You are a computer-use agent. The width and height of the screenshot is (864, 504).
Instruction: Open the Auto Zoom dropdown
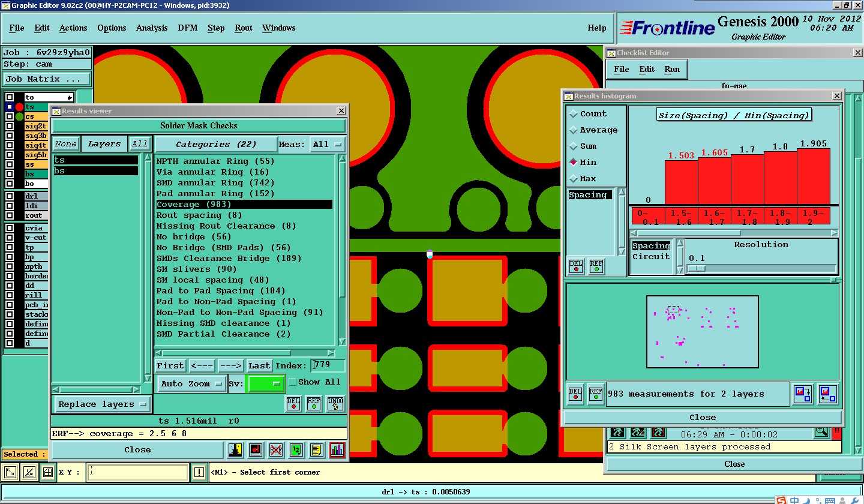click(191, 384)
